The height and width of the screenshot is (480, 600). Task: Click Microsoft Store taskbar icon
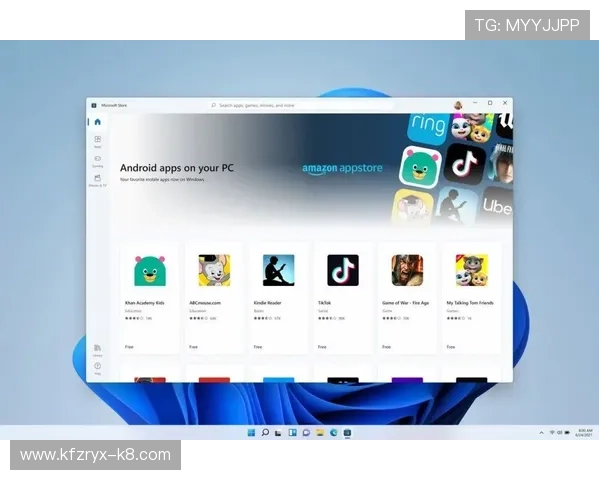(x=347, y=433)
